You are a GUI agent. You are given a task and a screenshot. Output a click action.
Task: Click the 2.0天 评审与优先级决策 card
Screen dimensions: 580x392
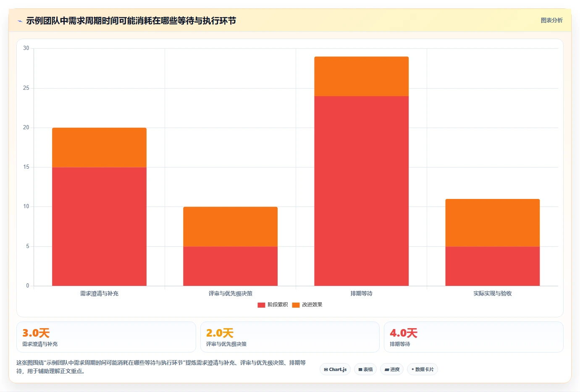(290, 337)
